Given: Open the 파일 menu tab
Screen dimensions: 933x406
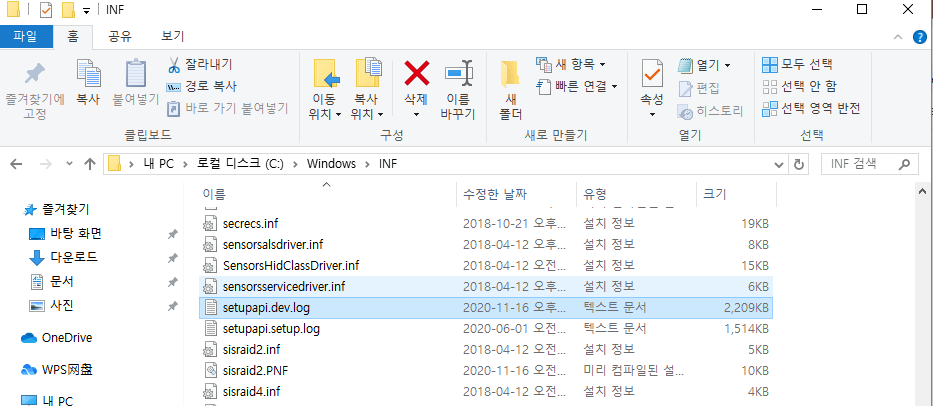Looking at the screenshot, I should 25,37.
